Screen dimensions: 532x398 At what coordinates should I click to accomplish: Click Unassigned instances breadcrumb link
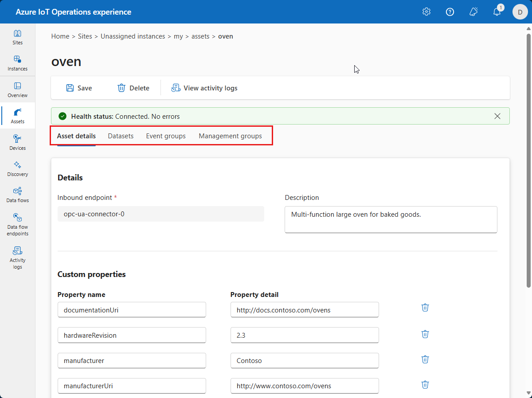tap(133, 36)
